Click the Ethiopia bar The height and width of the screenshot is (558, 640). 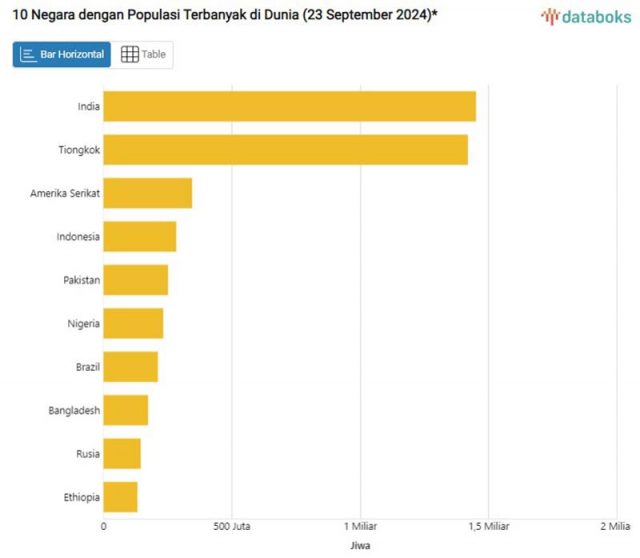pos(120,497)
